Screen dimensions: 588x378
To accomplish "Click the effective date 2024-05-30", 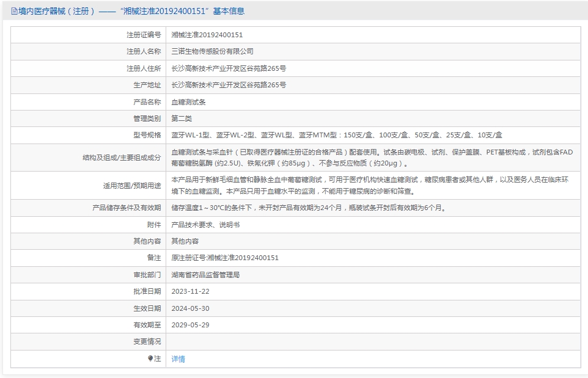I will click(191, 308).
